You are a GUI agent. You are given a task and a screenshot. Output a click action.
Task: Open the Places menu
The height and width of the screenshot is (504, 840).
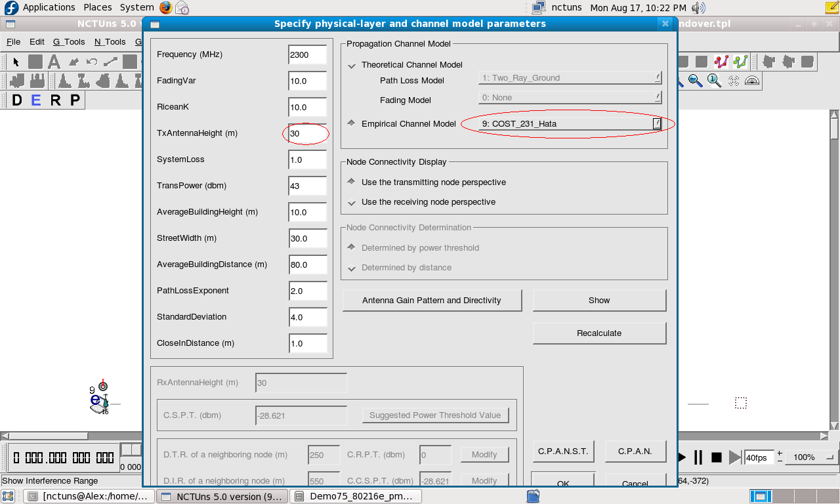[x=97, y=7]
